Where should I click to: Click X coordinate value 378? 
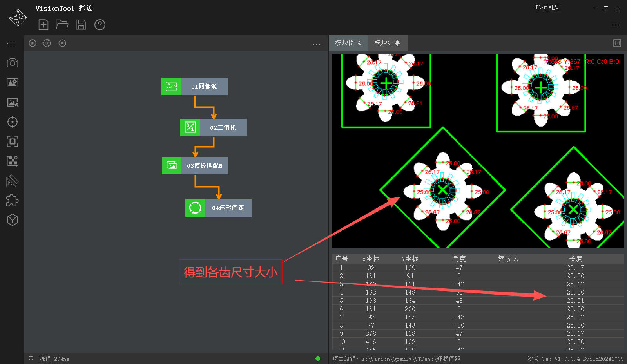(x=371, y=333)
